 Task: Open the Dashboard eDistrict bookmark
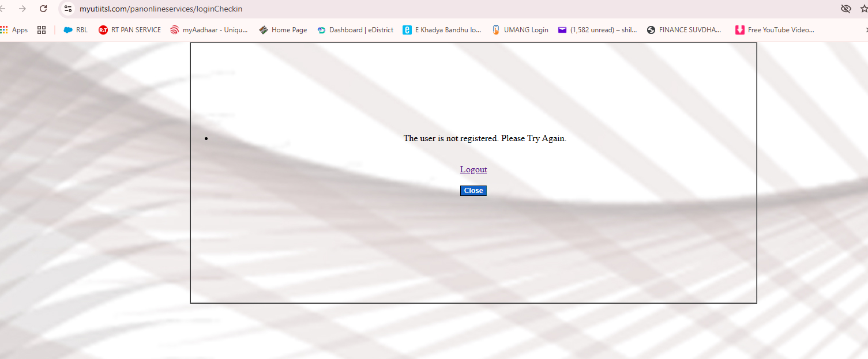tap(355, 30)
